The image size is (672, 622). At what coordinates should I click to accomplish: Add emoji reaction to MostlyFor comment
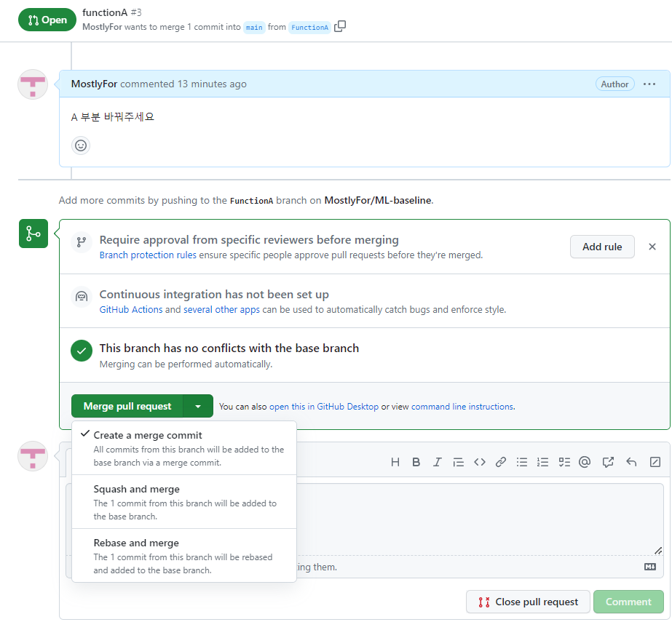pyautogui.click(x=81, y=145)
